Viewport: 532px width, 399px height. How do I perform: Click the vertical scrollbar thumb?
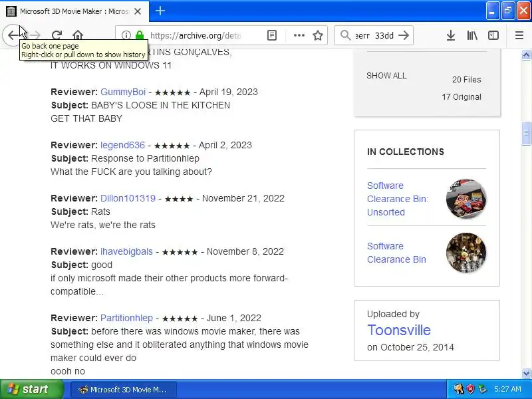[526, 134]
